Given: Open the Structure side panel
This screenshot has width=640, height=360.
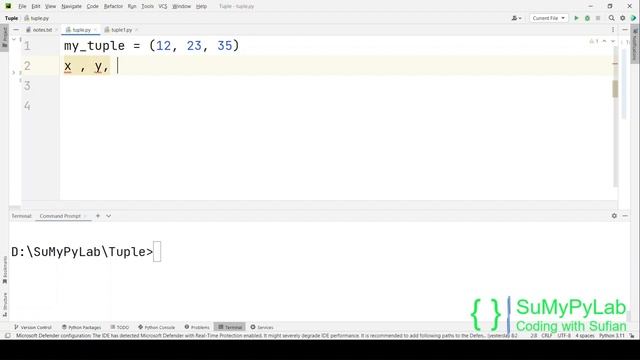Looking at the screenshot, I should (x=4, y=304).
